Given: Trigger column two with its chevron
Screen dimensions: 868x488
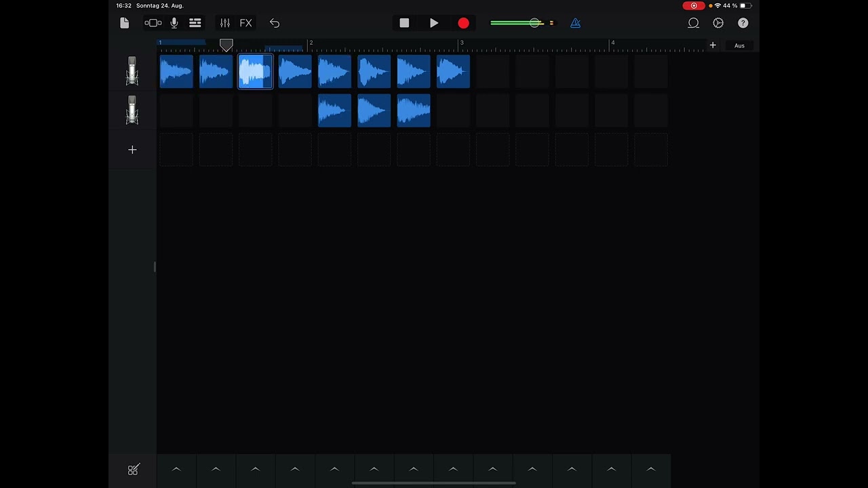Looking at the screenshot, I should pos(216,469).
